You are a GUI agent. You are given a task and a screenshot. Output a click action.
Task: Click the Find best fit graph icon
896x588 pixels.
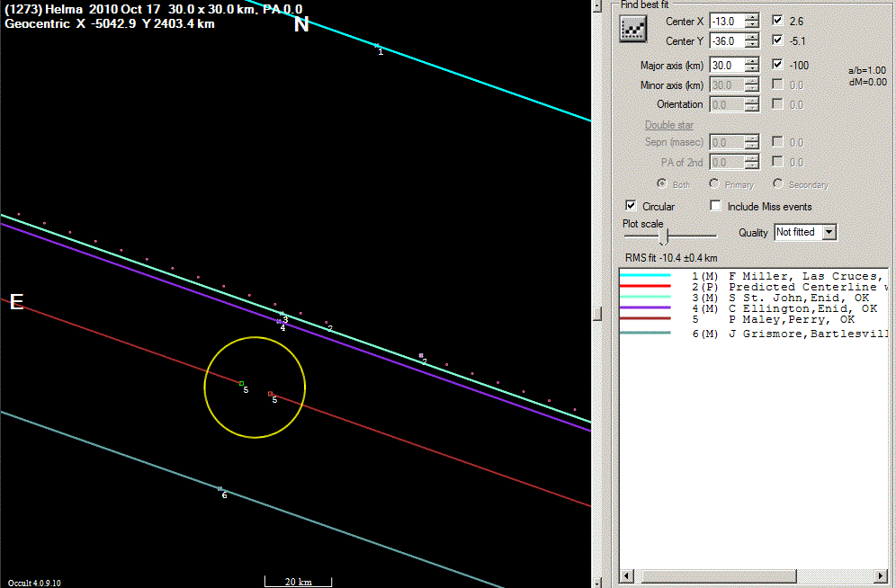(x=633, y=30)
